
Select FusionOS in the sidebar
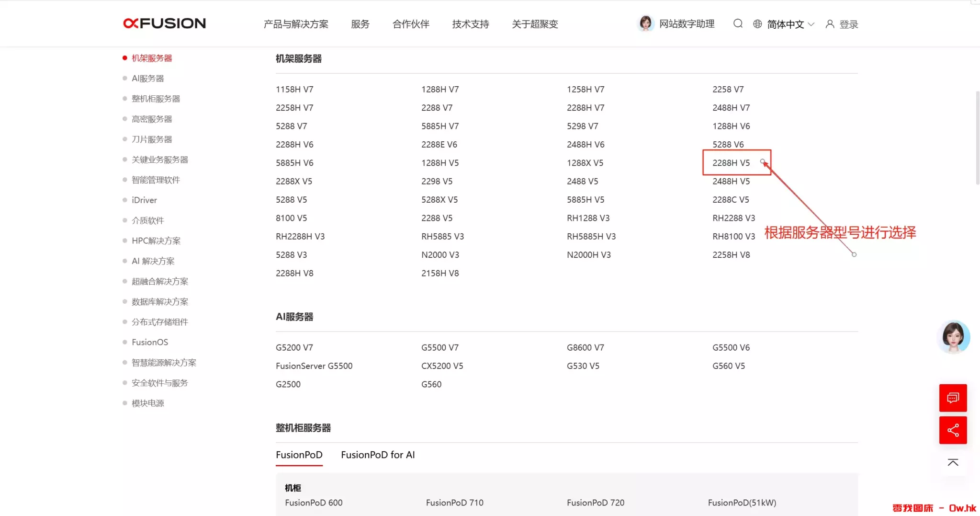pyautogui.click(x=150, y=342)
